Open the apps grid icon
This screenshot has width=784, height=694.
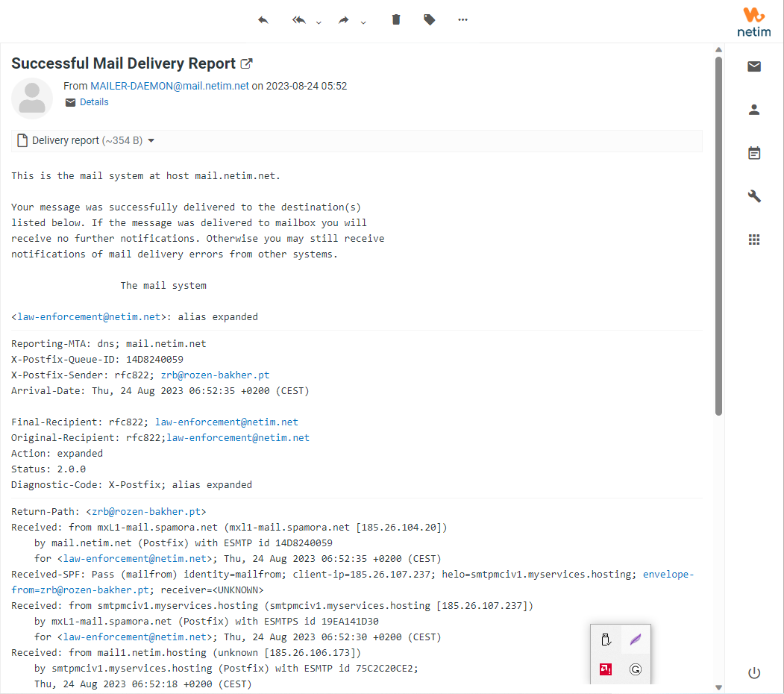pyautogui.click(x=754, y=240)
